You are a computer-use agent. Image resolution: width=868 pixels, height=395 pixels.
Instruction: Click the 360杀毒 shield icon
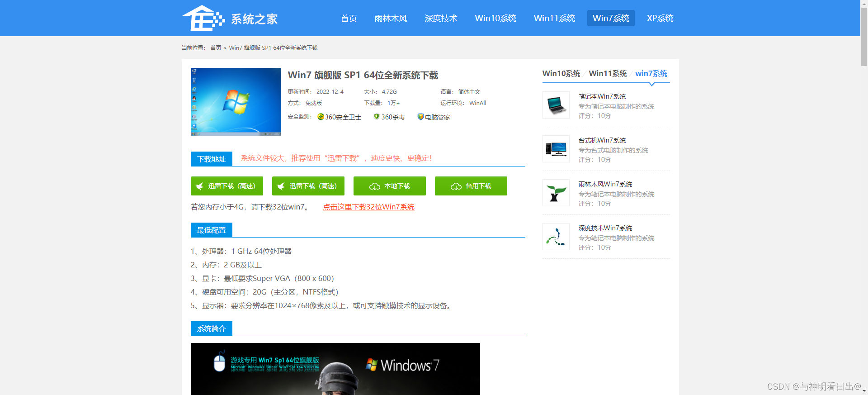[x=377, y=117]
